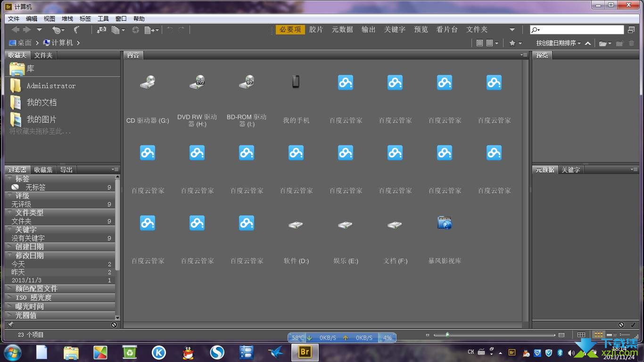Click the thumbnail quality checkerboard icon

(479, 43)
